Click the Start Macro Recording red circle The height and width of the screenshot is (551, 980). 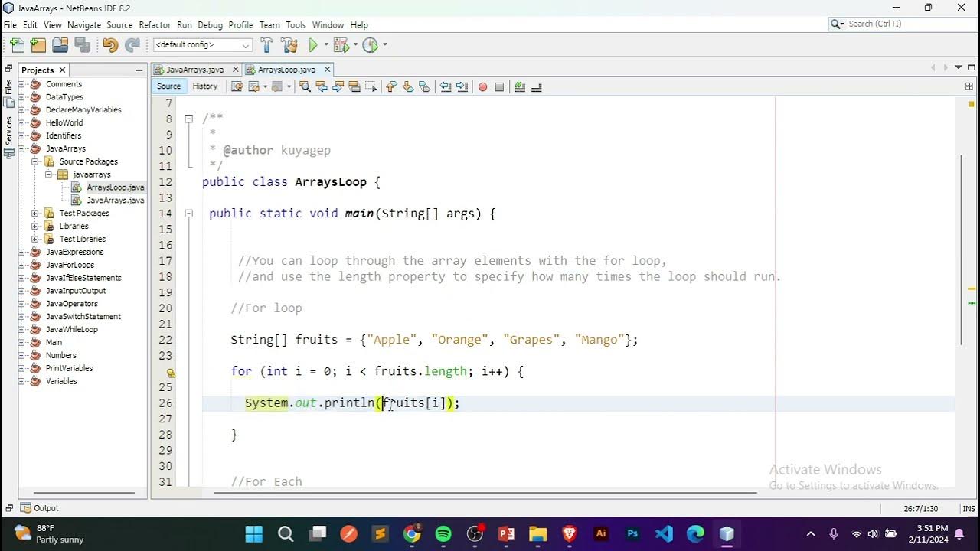[482, 86]
